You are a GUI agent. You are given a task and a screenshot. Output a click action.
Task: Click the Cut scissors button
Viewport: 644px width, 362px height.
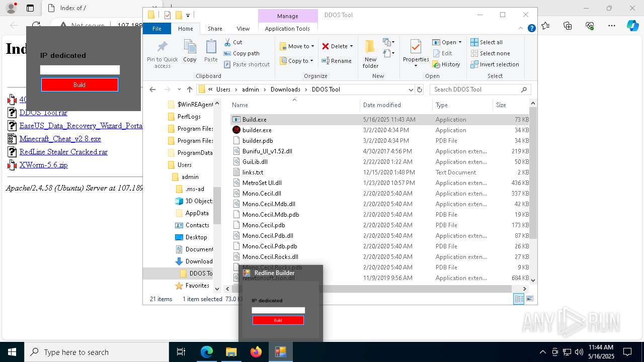233,42
